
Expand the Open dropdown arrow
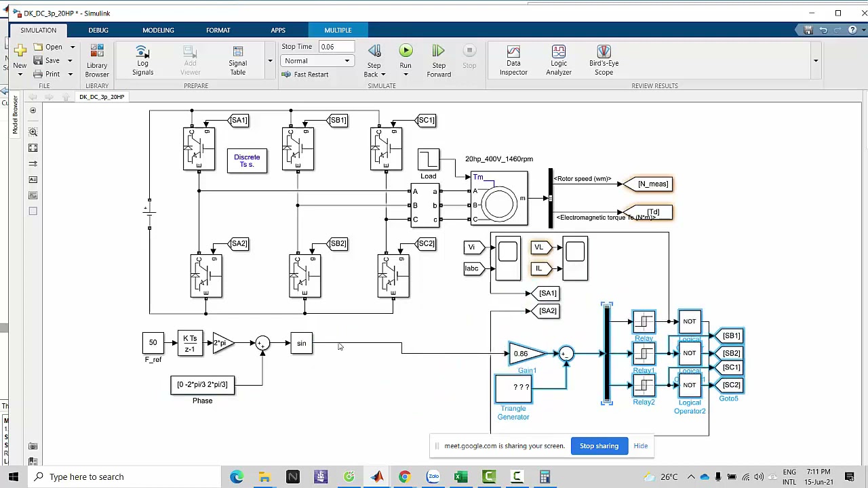point(73,47)
